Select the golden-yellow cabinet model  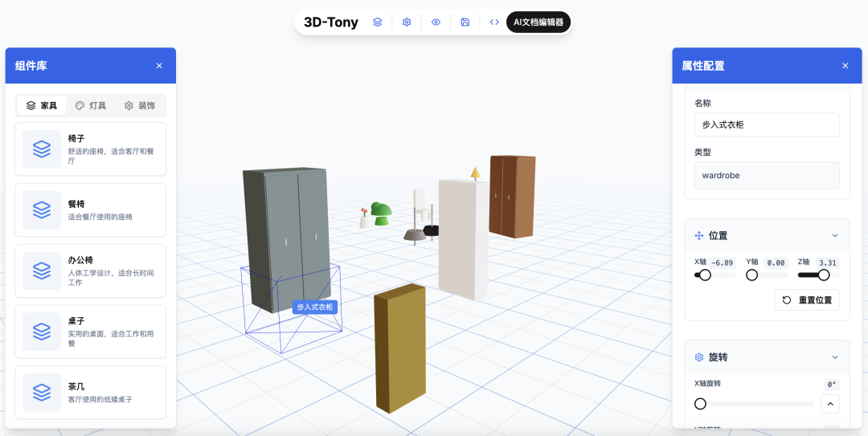click(399, 348)
